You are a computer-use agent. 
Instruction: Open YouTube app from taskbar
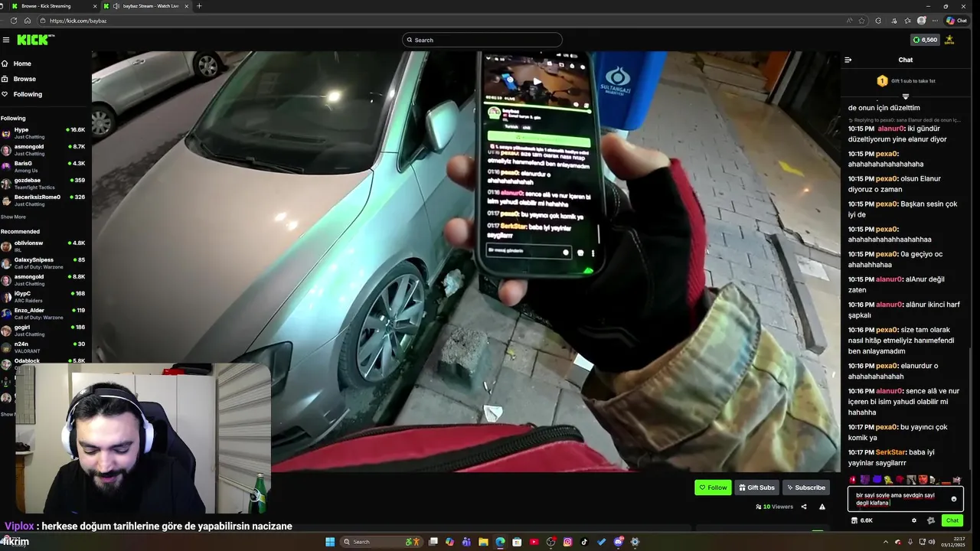pos(534,542)
